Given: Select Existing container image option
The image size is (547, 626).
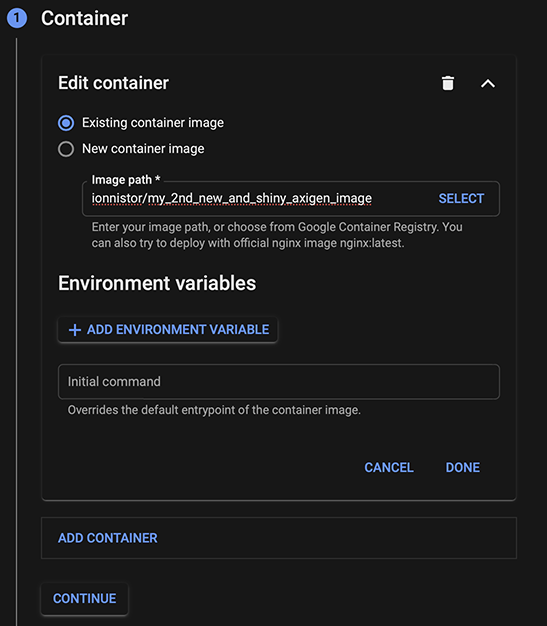Looking at the screenshot, I should tap(66, 123).
